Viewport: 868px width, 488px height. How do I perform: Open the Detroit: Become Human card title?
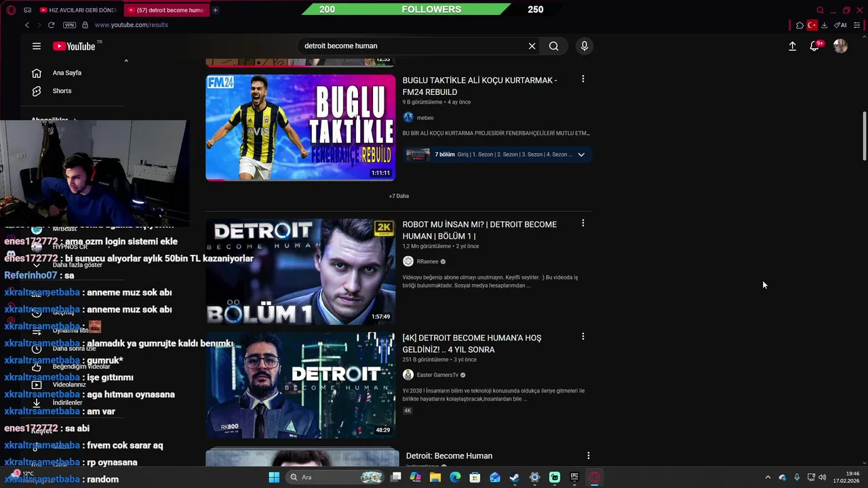pos(449,456)
